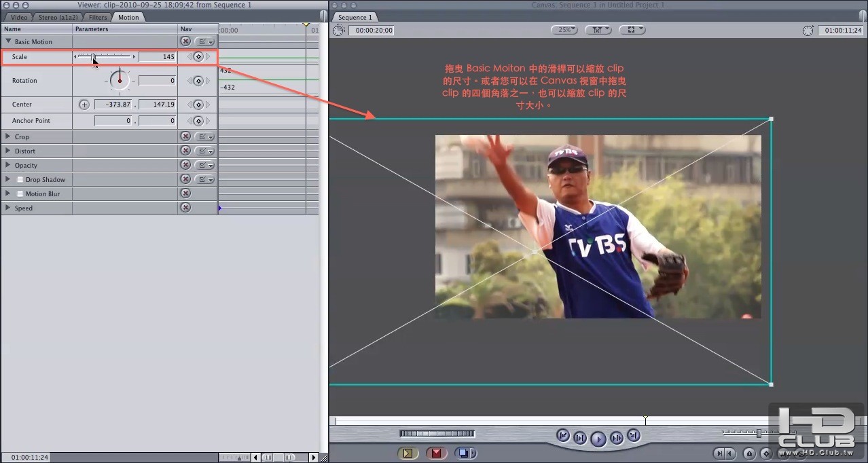This screenshot has width=868, height=463.
Task: Play the Canvas sequence
Action: tap(598, 439)
